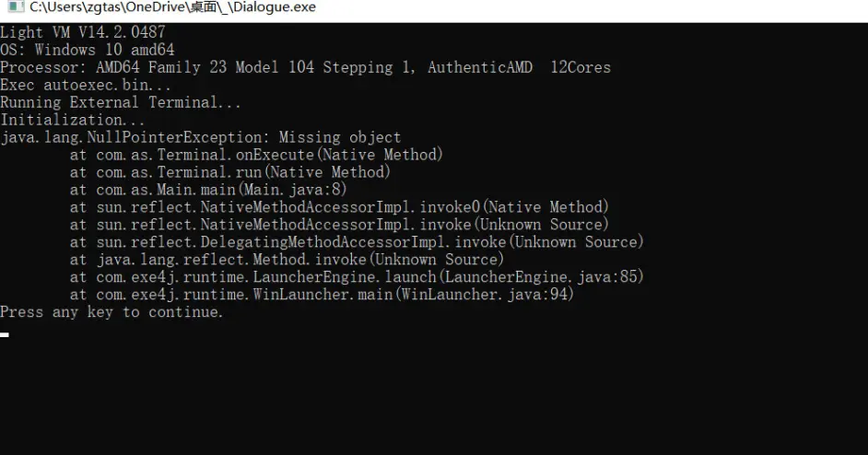Click the DelegatingMethodAccessorImpl.invoke stack trace line
The width and height of the screenshot is (868, 455).
[x=357, y=242]
